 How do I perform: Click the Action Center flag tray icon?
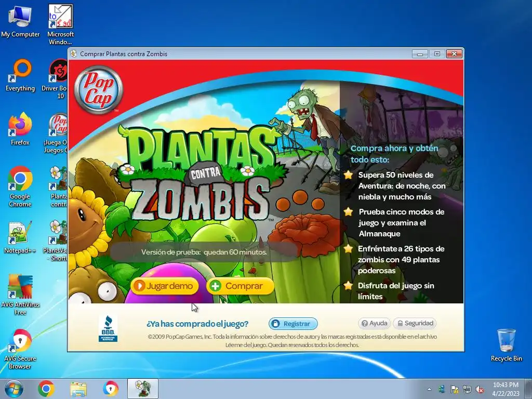(454, 389)
